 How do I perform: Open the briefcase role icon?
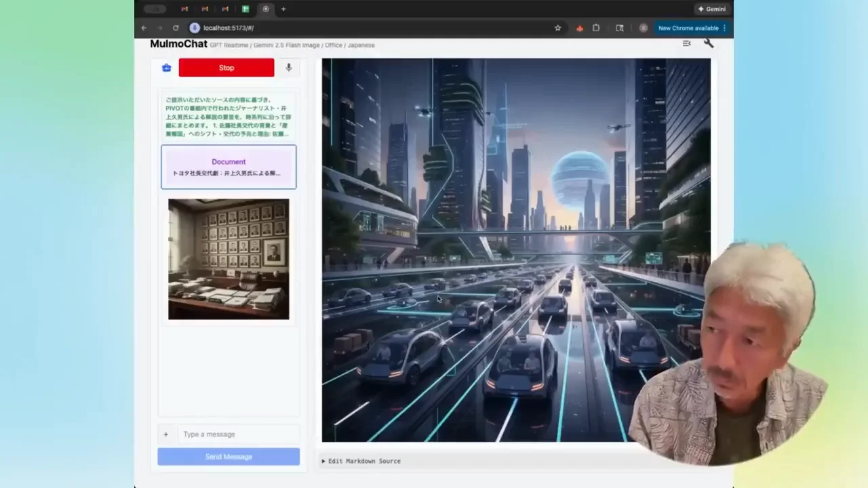[166, 68]
